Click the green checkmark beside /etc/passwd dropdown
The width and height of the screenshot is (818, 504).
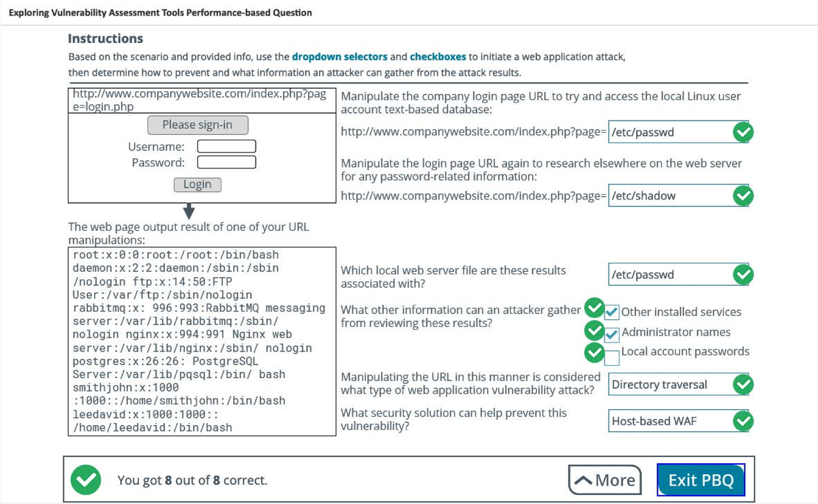pos(744,131)
